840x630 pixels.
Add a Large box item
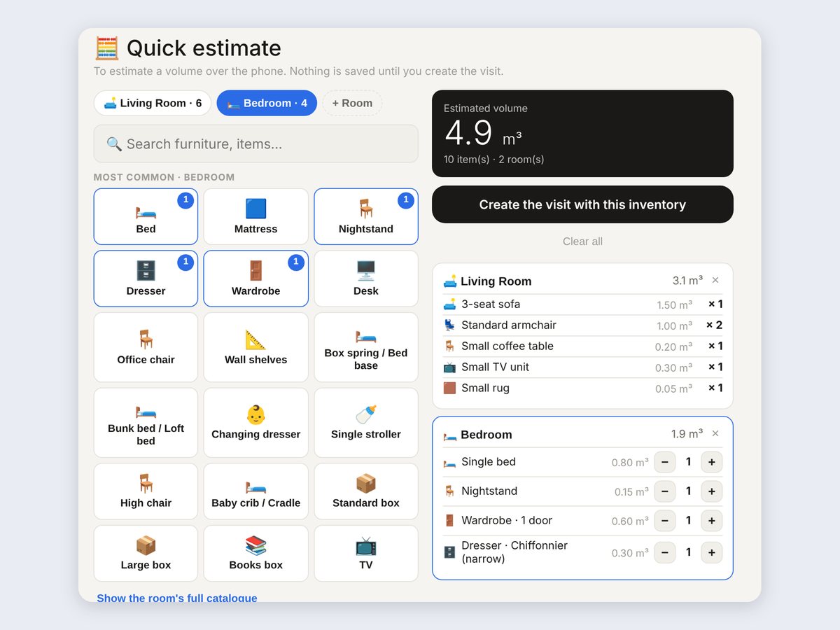click(x=146, y=554)
